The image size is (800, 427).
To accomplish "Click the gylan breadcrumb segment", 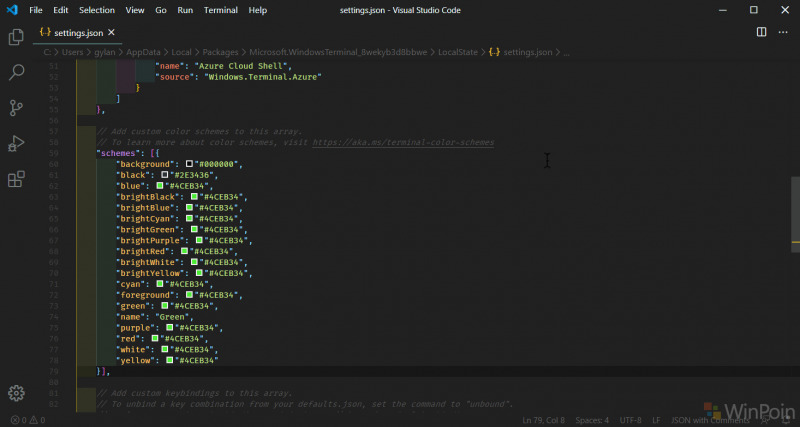I will pyautogui.click(x=105, y=52).
